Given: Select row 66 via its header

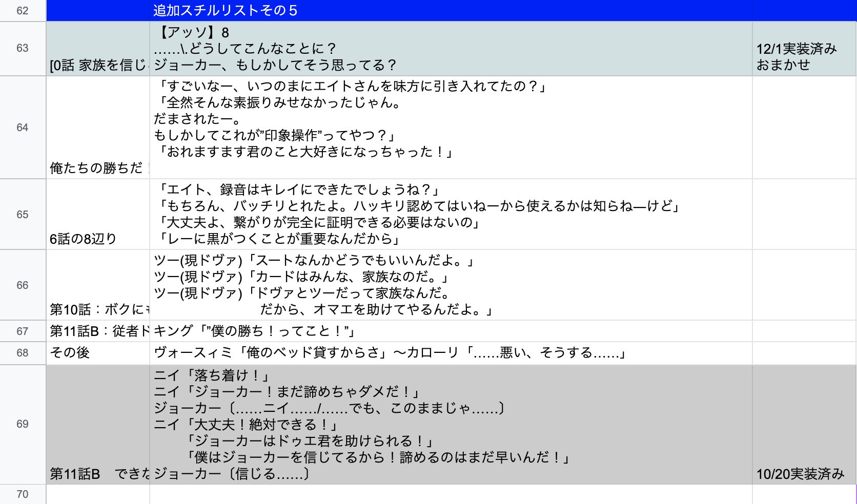Looking at the screenshot, I should click(x=23, y=285).
